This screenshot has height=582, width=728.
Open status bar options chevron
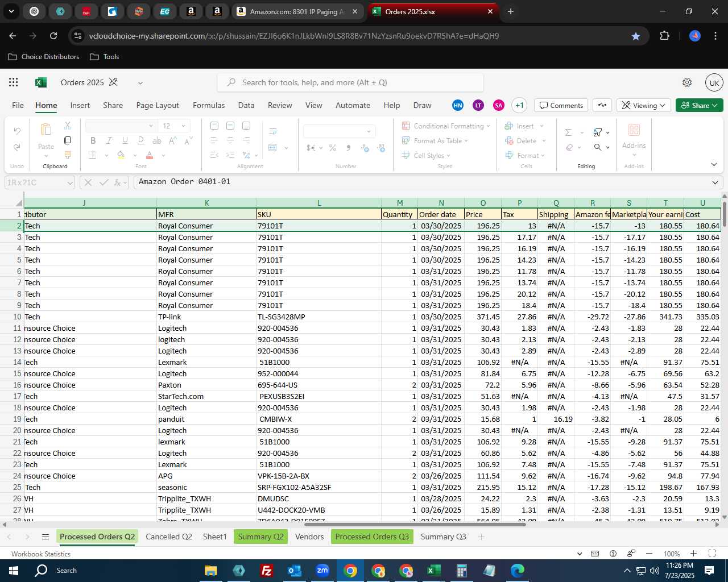[580, 554]
